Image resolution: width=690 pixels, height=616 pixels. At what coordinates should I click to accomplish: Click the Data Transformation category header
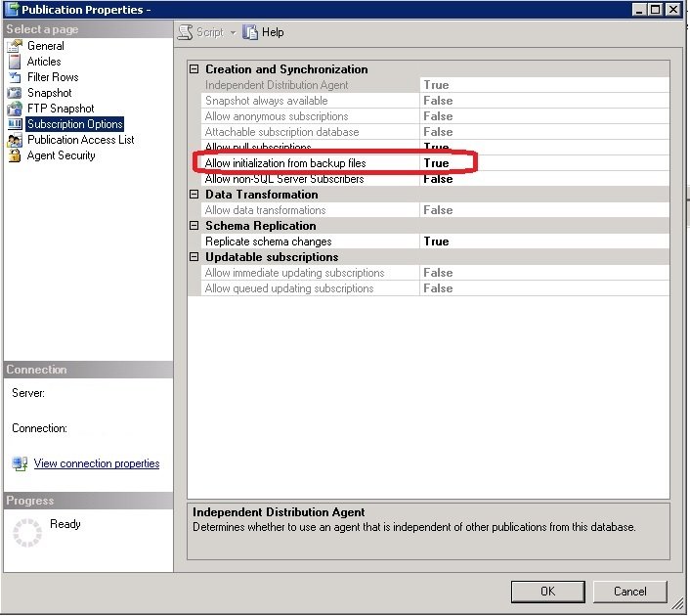261,195
